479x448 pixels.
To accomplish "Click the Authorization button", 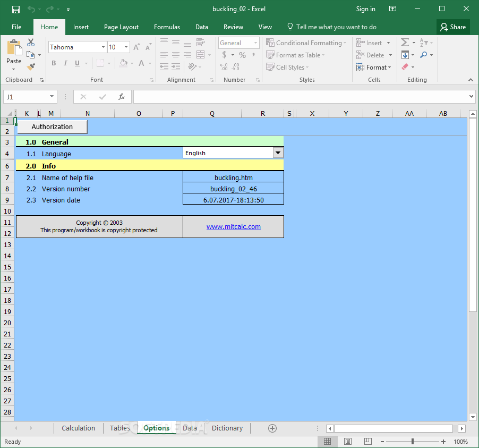I will (x=52, y=127).
